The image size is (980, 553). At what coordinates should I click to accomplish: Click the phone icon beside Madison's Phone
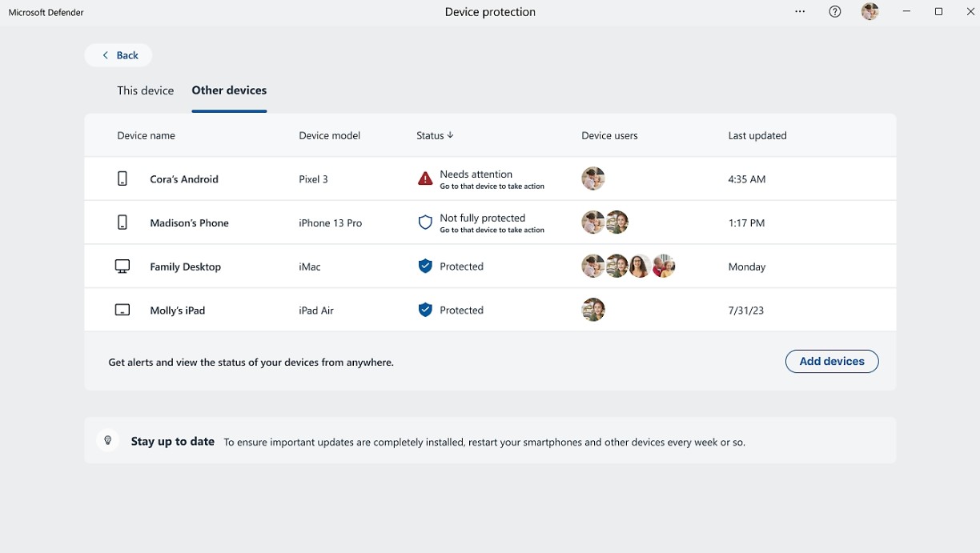point(122,222)
